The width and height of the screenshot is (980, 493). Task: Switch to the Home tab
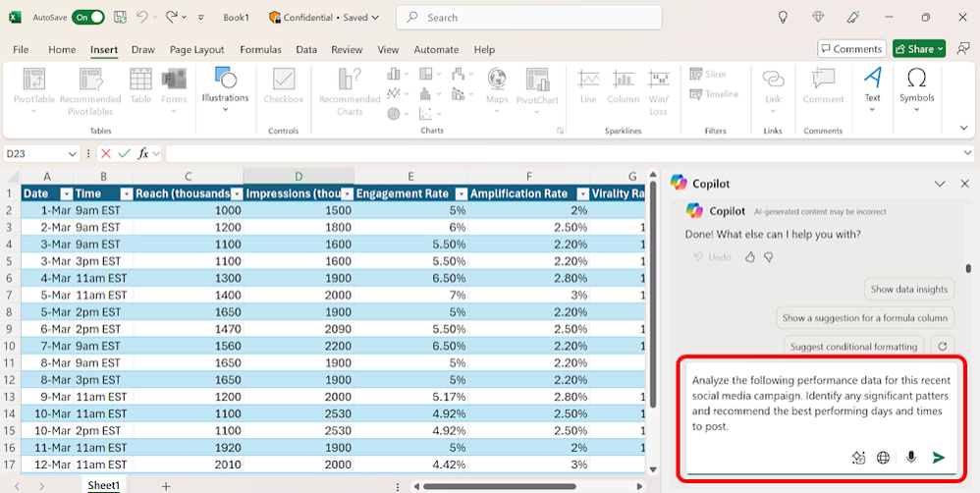[62, 49]
